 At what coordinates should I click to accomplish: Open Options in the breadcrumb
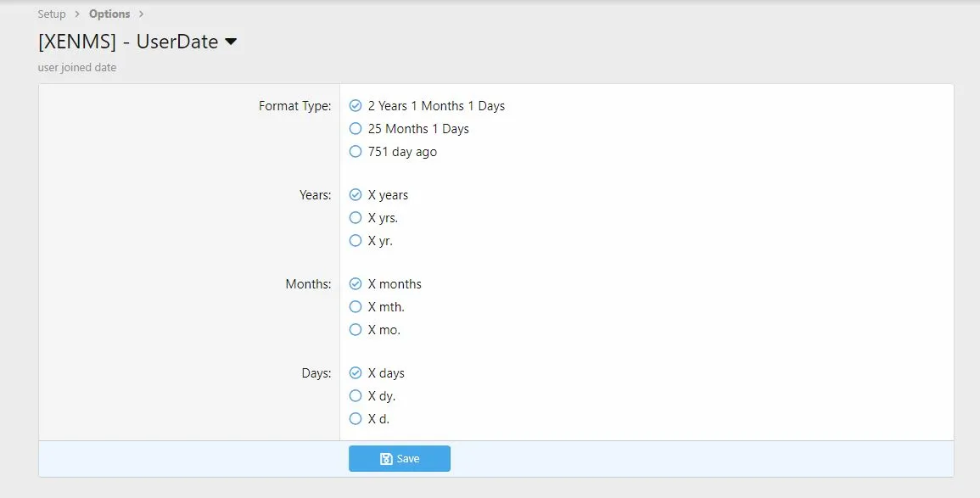tap(109, 14)
